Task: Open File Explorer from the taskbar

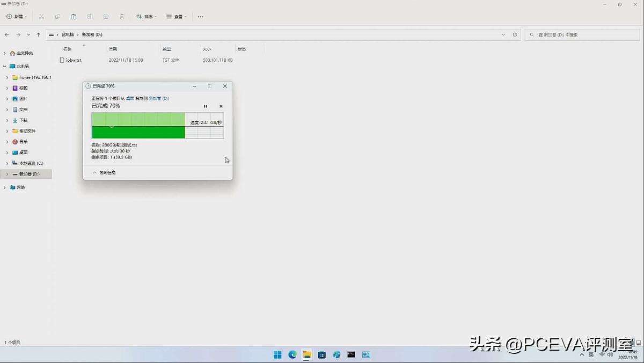Action: [x=307, y=354]
